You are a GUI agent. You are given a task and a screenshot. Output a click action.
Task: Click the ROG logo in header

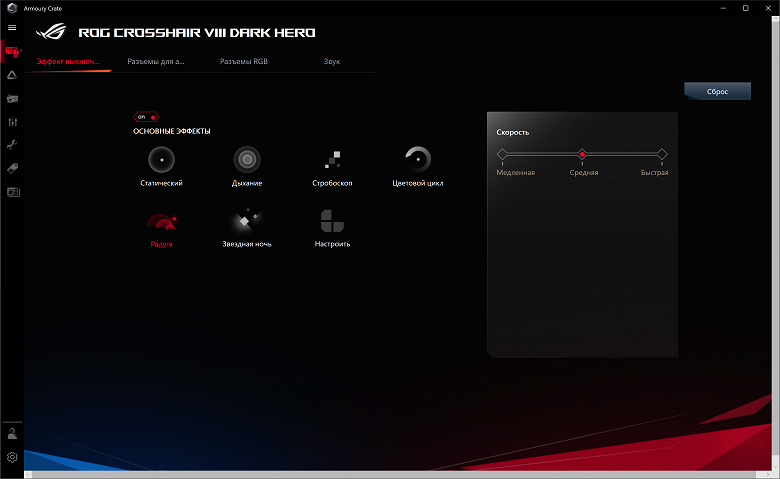tap(51, 32)
